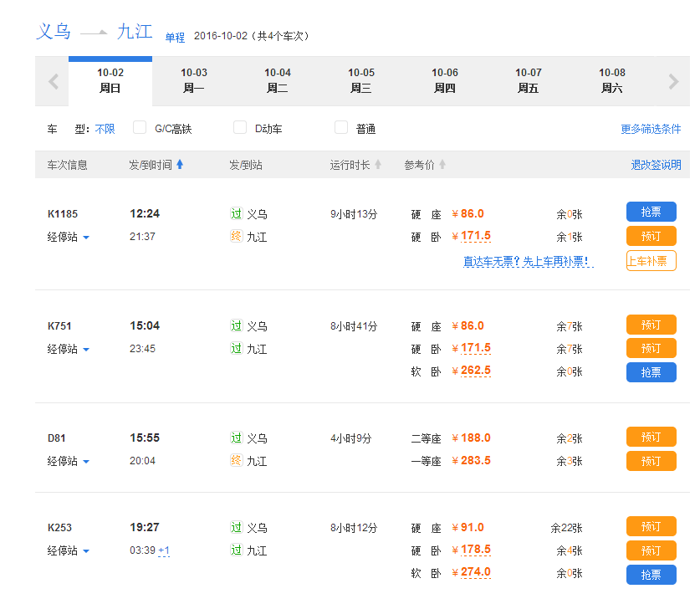
Task: Book K751 硬卧 with 预订
Action: (651, 348)
